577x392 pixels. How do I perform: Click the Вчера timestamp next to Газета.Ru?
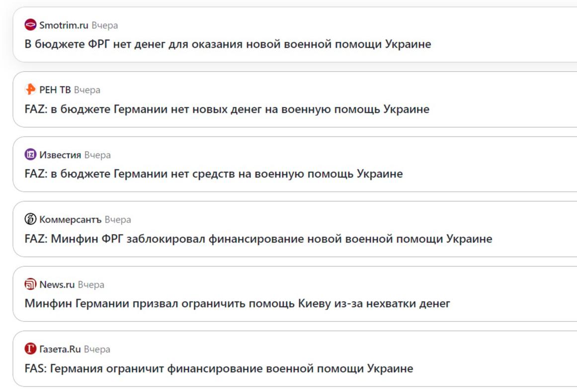click(97, 349)
